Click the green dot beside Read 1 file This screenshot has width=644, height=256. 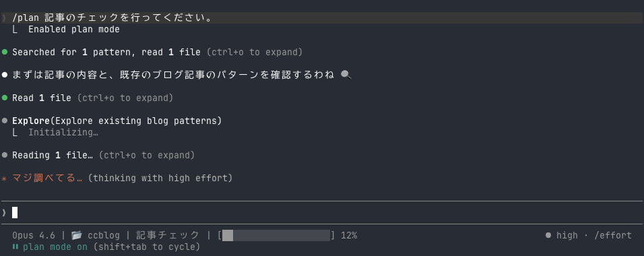point(5,98)
